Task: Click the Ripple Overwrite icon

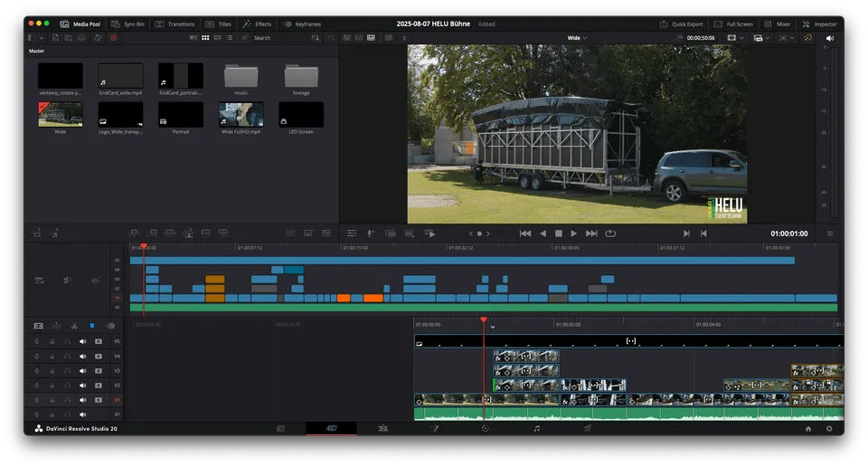Action: tap(170, 233)
